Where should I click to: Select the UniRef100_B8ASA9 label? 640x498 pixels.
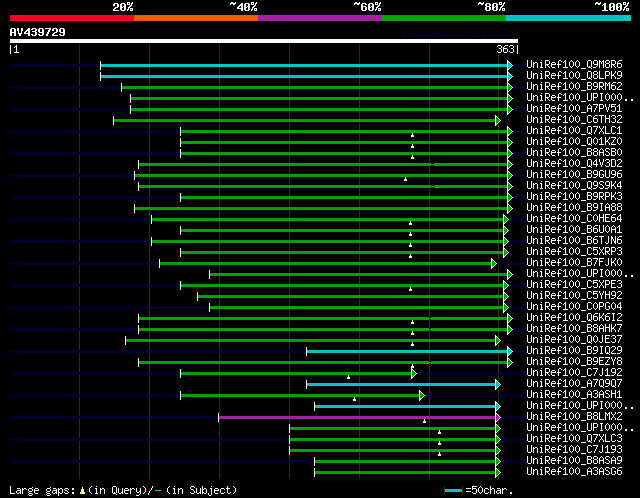click(574, 460)
